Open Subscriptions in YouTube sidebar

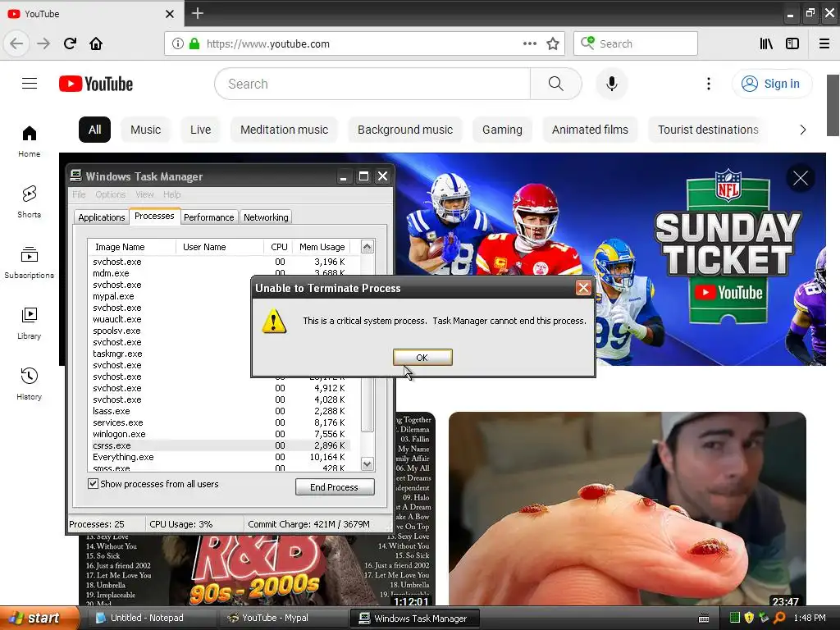pos(29,262)
